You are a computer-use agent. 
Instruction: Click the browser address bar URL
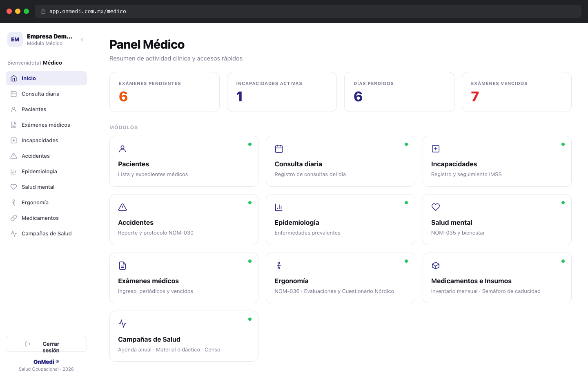88,11
